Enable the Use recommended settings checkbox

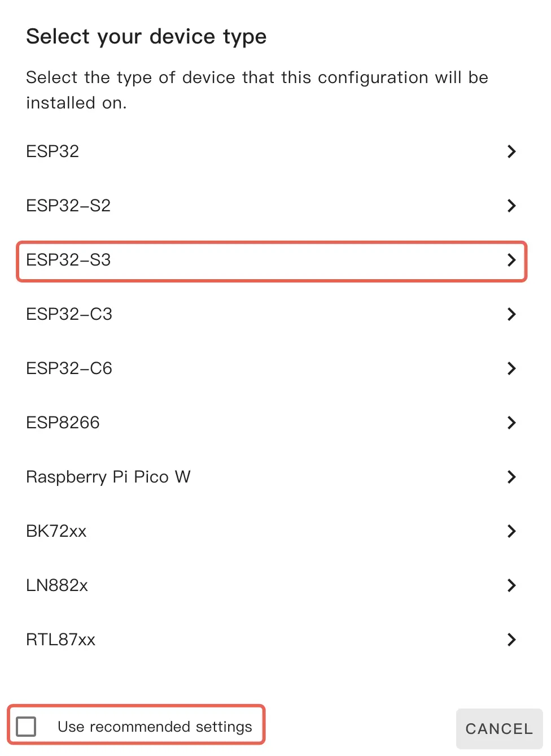27,727
